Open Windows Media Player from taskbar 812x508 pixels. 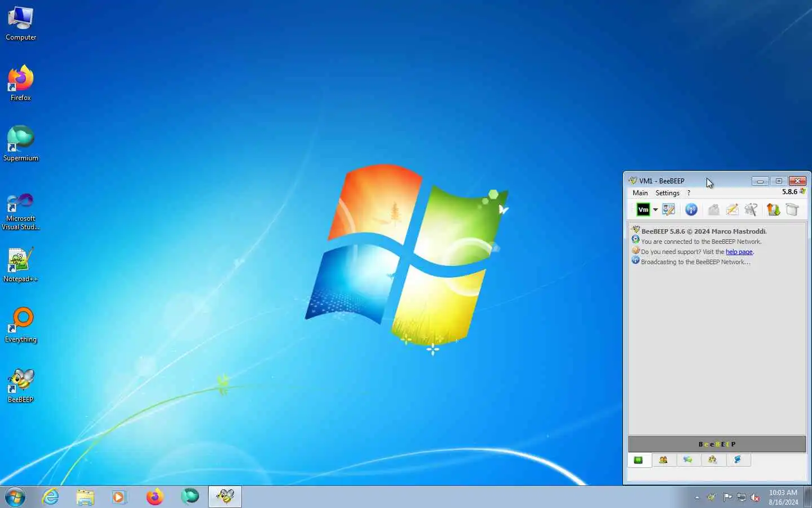[x=120, y=497]
